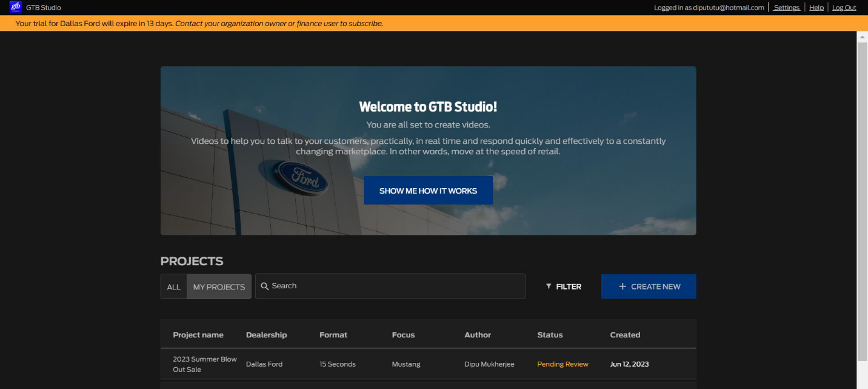Click the plus icon on Create New

623,286
